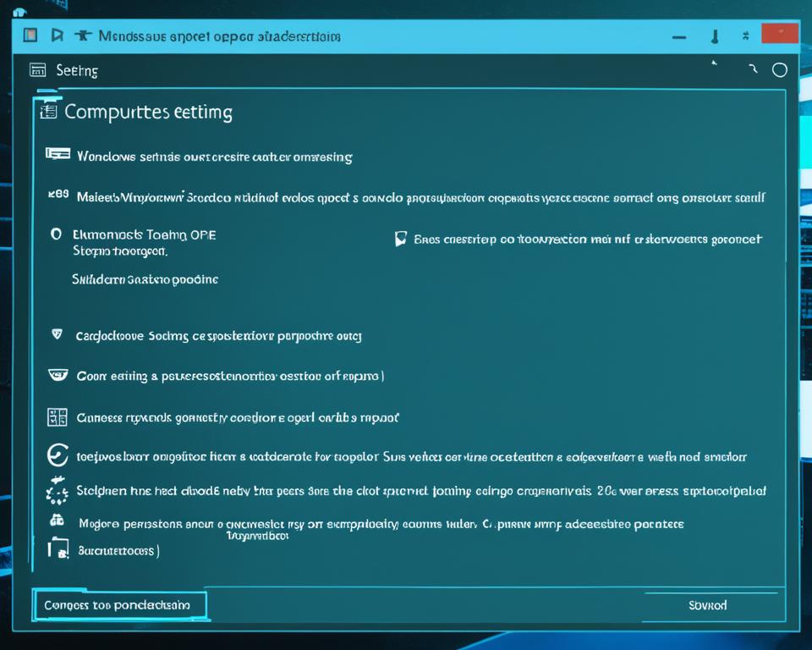Toggle the flag icon beside Snes cresertep option
The height and width of the screenshot is (650, 812).
(x=401, y=239)
